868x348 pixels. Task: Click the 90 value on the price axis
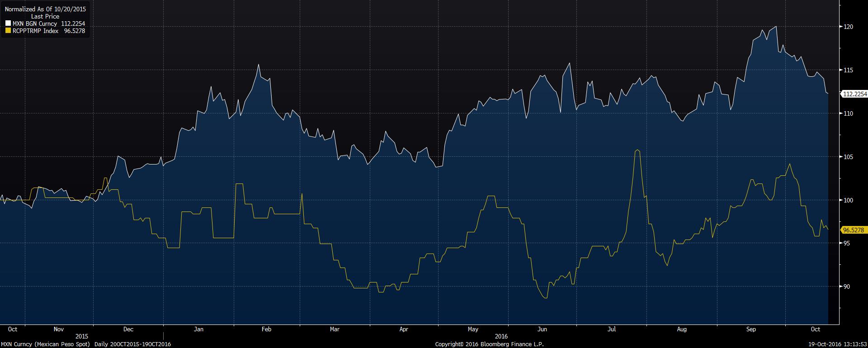point(846,287)
